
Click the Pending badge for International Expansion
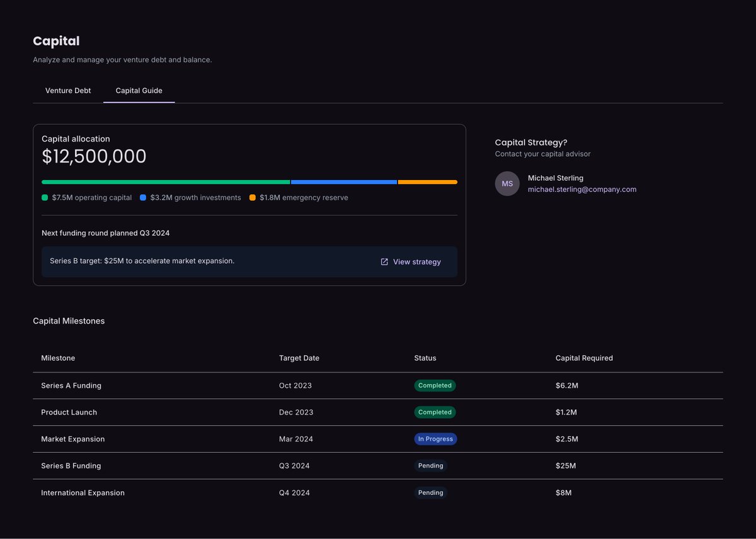430,493
